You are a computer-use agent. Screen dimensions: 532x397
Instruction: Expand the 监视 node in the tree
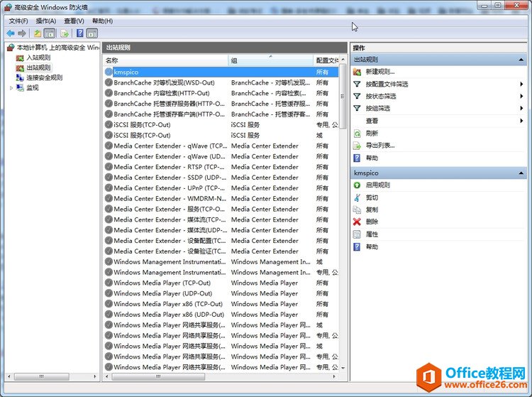[x=11, y=88]
